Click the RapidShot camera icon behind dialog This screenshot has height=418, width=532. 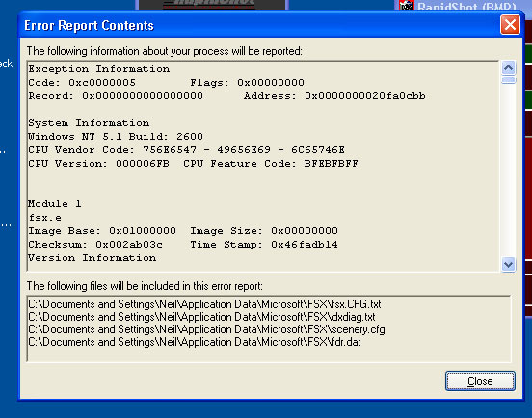point(406,5)
